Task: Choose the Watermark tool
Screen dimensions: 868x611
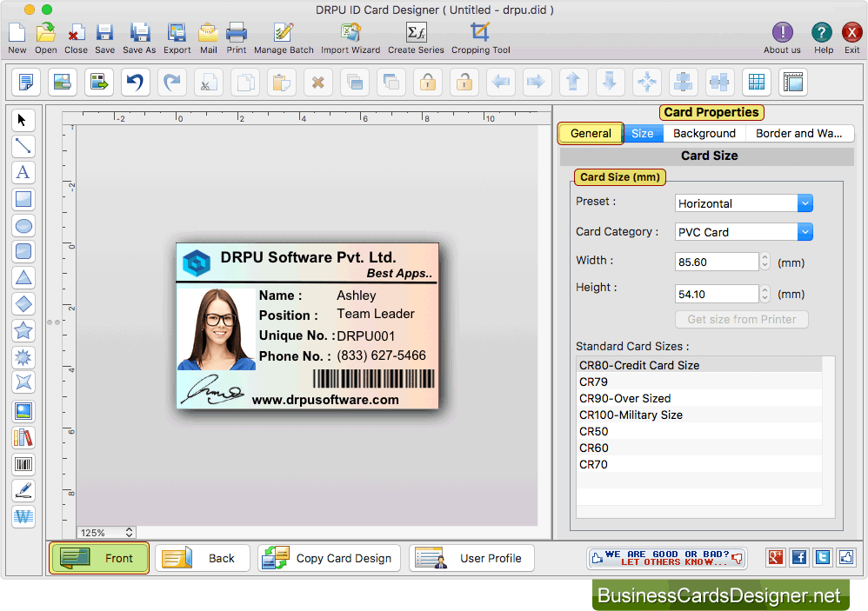Action: coord(23,516)
